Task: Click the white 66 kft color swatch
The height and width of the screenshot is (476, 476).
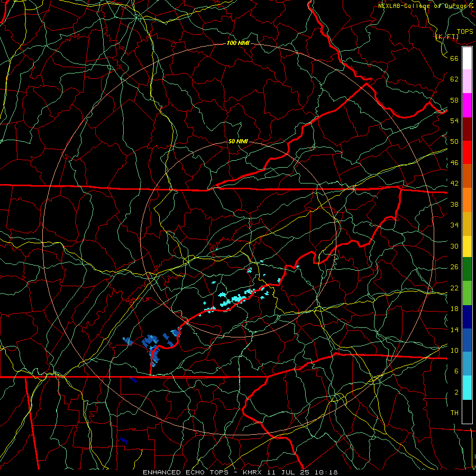Action: point(467,58)
